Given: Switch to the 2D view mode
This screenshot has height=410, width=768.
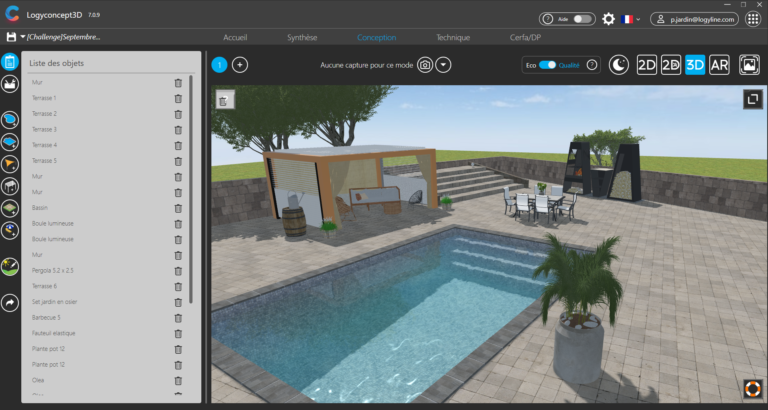Looking at the screenshot, I should 647,65.
